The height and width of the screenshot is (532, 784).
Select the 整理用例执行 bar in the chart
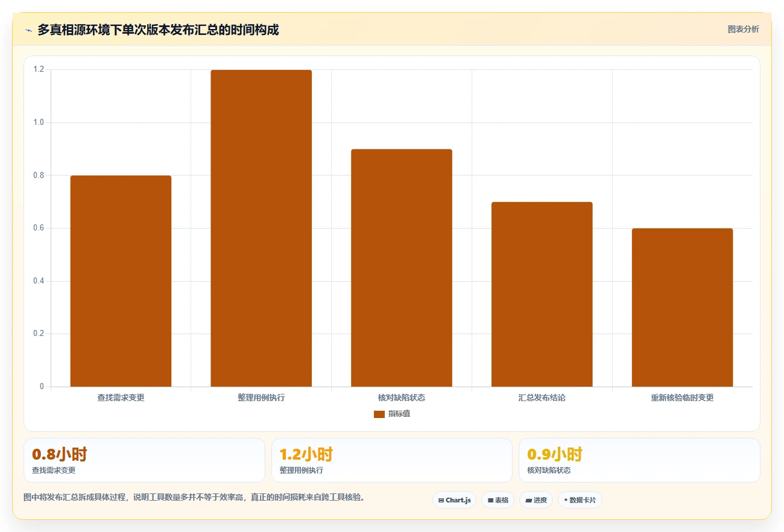click(x=261, y=228)
